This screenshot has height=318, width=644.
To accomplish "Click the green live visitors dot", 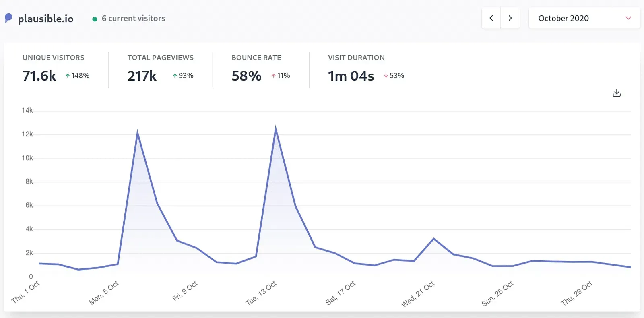I will 95,19.
